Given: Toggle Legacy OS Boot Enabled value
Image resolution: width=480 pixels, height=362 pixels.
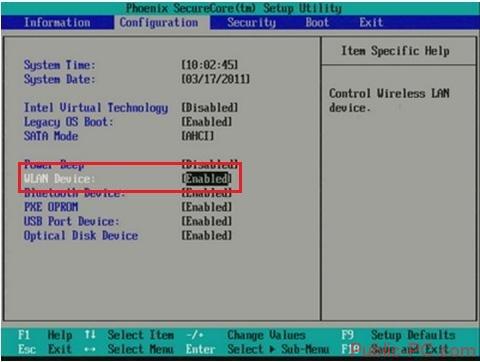Looking at the screenshot, I should [x=207, y=122].
